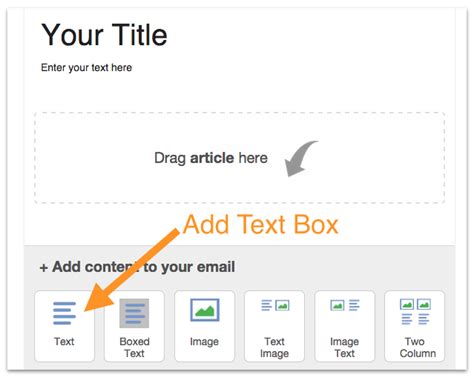The image size is (474, 383).
Task: Click the bold word article in drop zone
Action: click(212, 158)
